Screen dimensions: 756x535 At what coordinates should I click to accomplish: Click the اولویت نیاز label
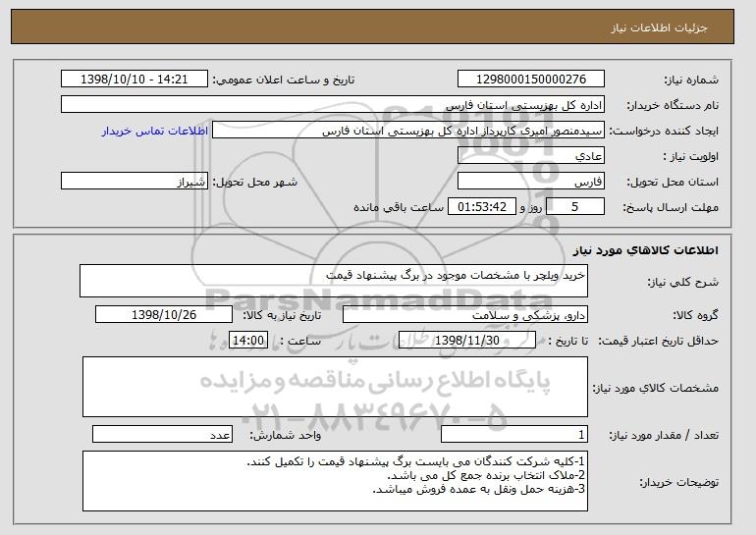[690, 156]
